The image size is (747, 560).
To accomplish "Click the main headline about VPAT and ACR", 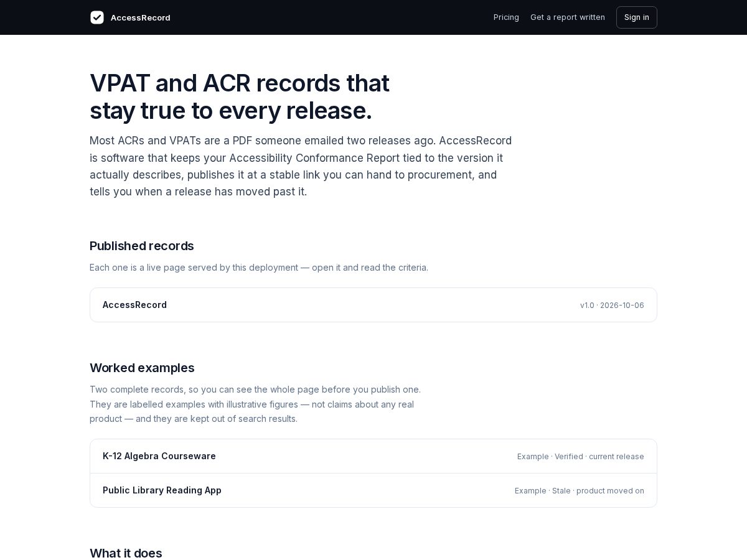I will (x=240, y=96).
